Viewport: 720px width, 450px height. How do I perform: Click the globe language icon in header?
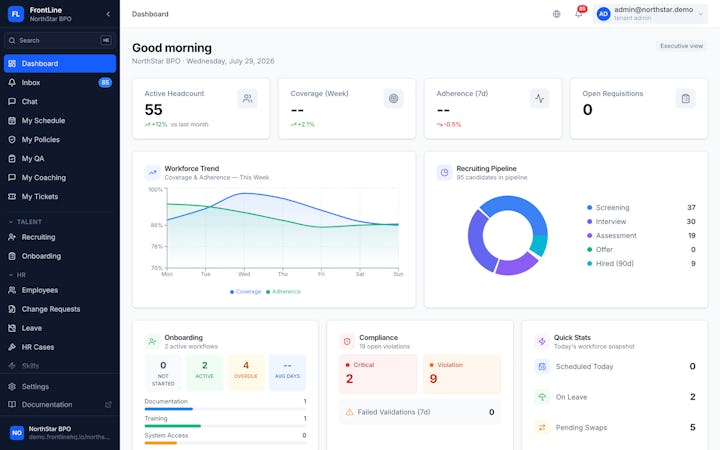[x=557, y=14]
